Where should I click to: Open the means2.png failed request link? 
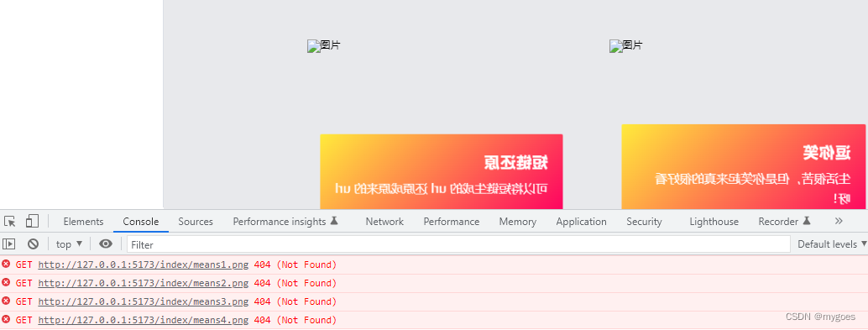pos(144,283)
